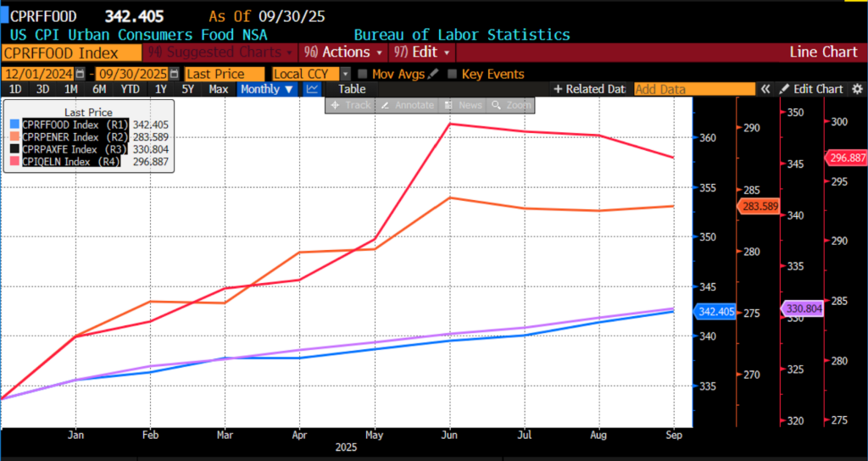Click the line chart type icon
The height and width of the screenshot is (461, 868).
coord(313,89)
